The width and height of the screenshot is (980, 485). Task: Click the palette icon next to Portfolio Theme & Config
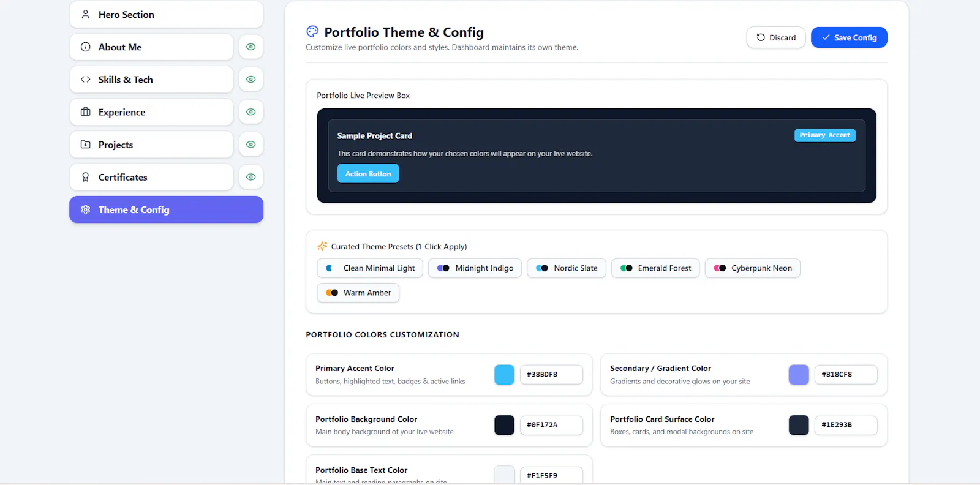coord(312,31)
